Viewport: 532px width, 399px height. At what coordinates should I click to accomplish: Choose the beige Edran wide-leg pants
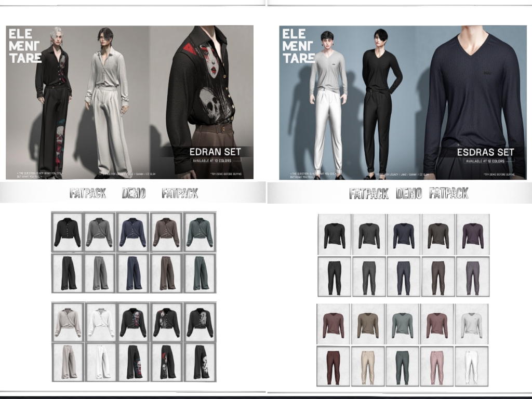coord(68,362)
